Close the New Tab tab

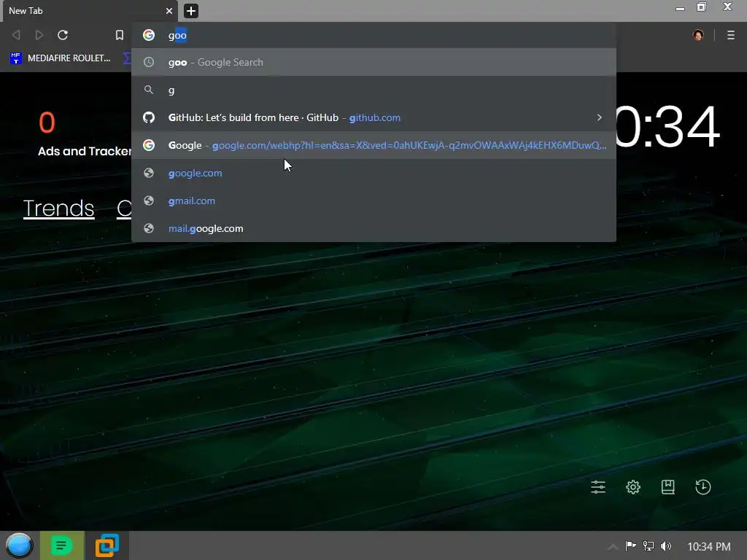pos(169,10)
